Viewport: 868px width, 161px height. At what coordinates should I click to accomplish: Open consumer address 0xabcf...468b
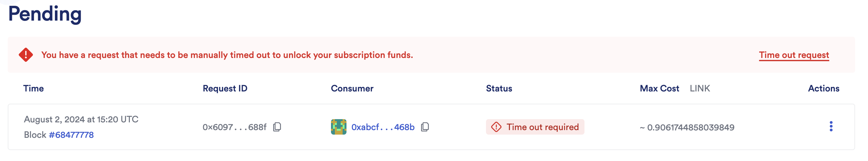point(383,127)
